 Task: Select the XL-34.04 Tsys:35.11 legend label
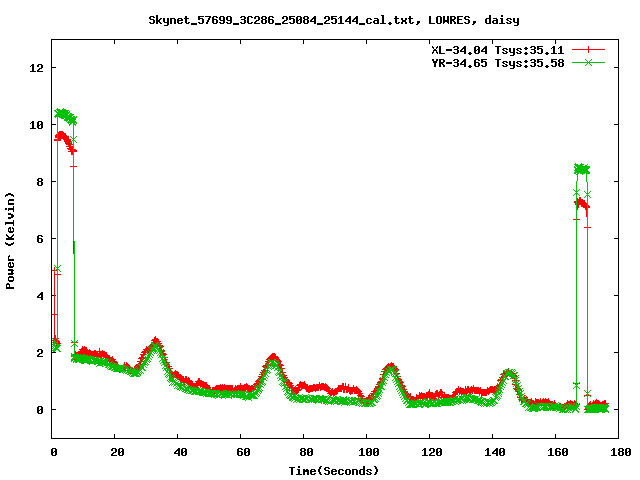(x=498, y=50)
